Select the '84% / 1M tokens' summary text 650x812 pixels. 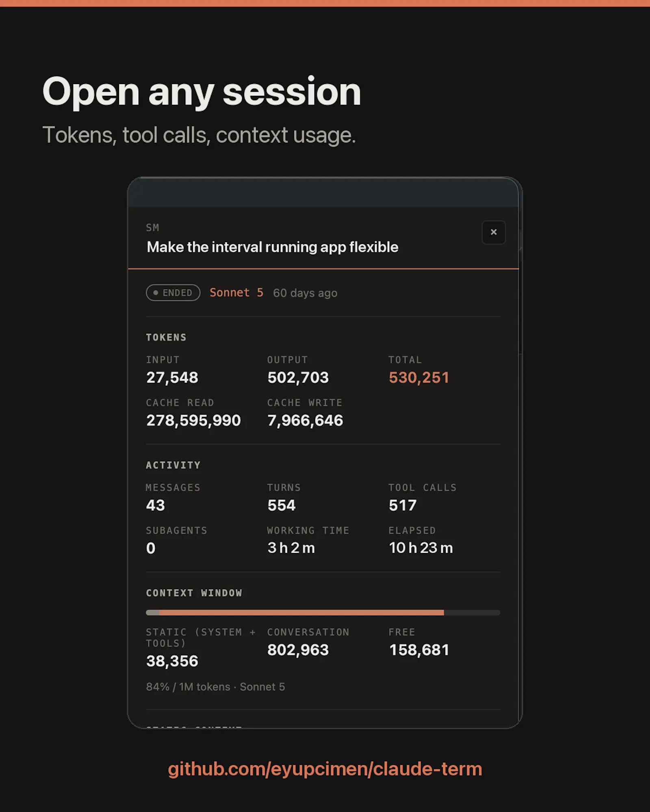[x=188, y=687]
